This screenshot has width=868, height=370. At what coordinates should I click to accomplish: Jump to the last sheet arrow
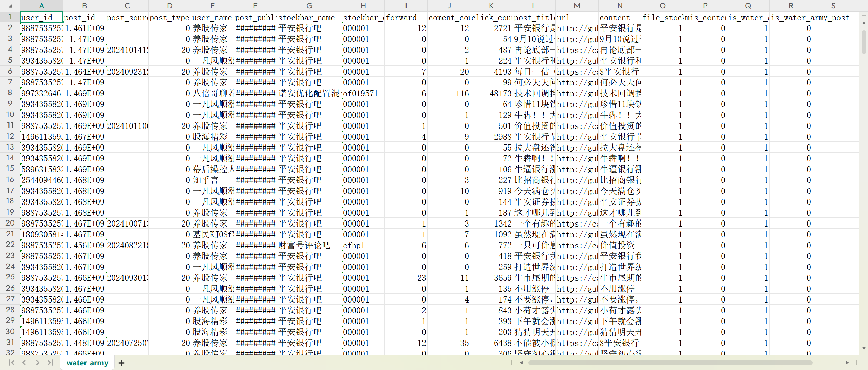[x=50, y=363]
